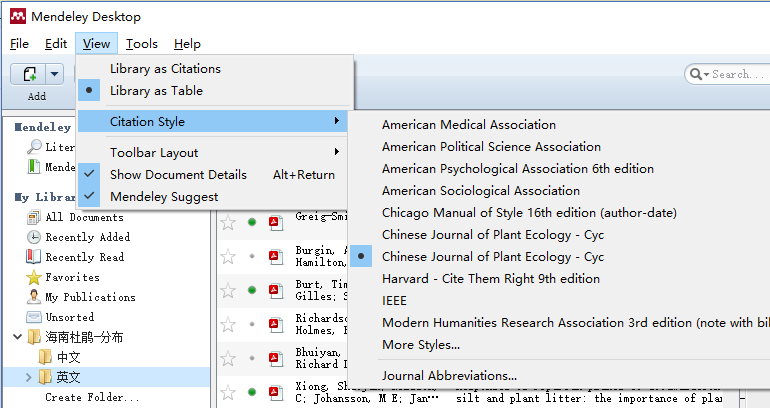Toggle Show Document Details option
Image resolution: width=770 pixels, height=408 pixels.
[215, 175]
